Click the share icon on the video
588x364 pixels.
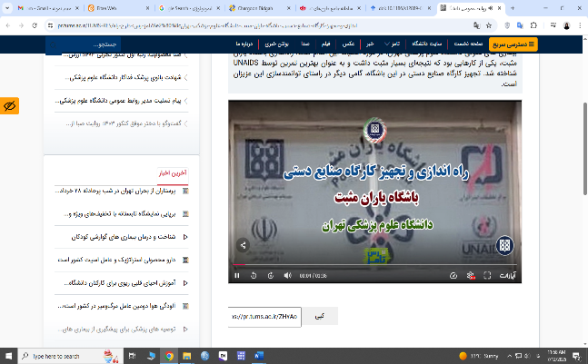[243, 245]
